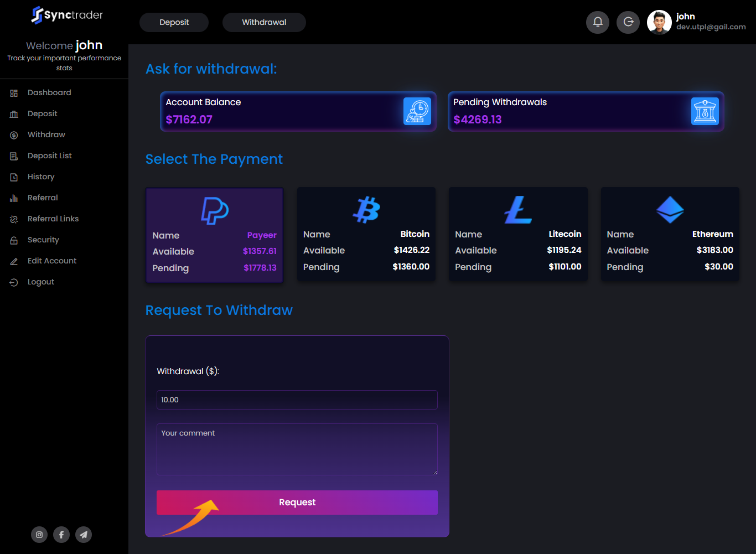Choose Litecoin as payment method
756x554 pixels.
tap(518, 234)
